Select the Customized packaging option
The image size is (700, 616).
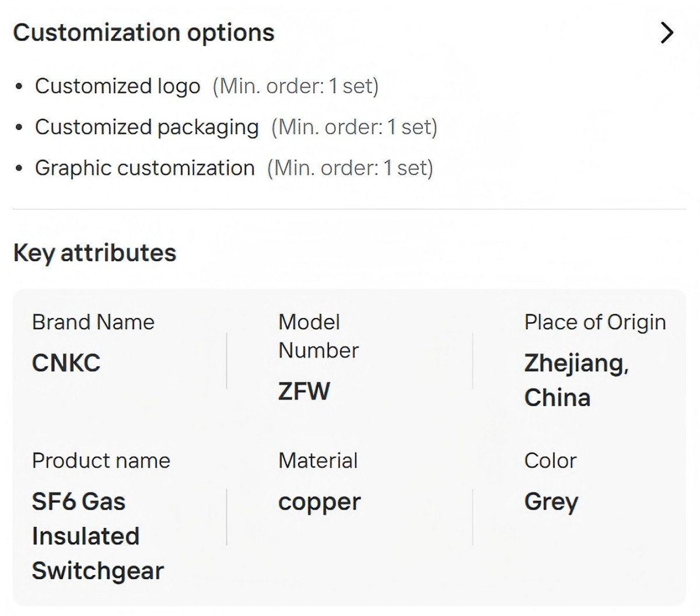[146, 127]
